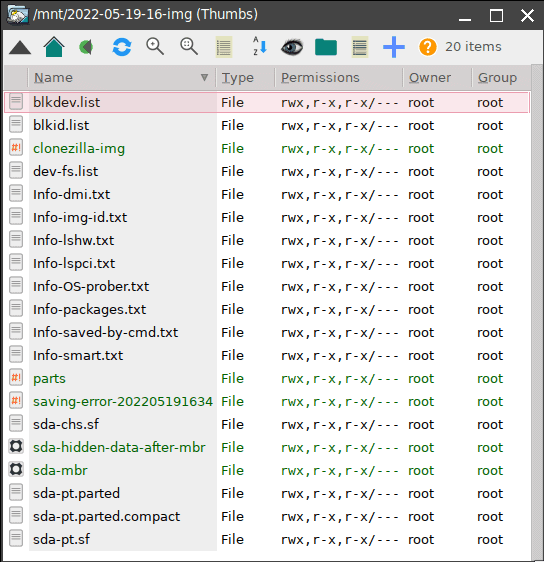Click the document icon beside Info-smart.txt
The height and width of the screenshot is (562, 544).
point(16,354)
